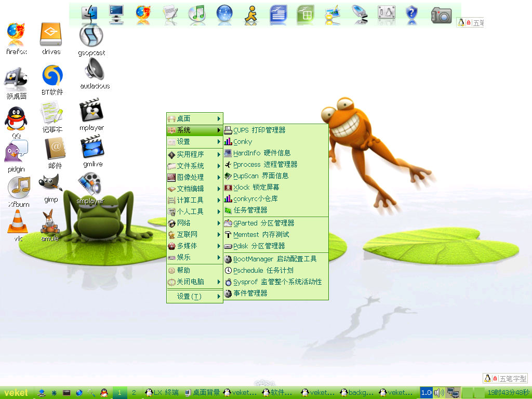The height and width of the screenshot is (399, 532).
Task: Expand the 图像处理 submenu arrow
Action: pos(219,178)
